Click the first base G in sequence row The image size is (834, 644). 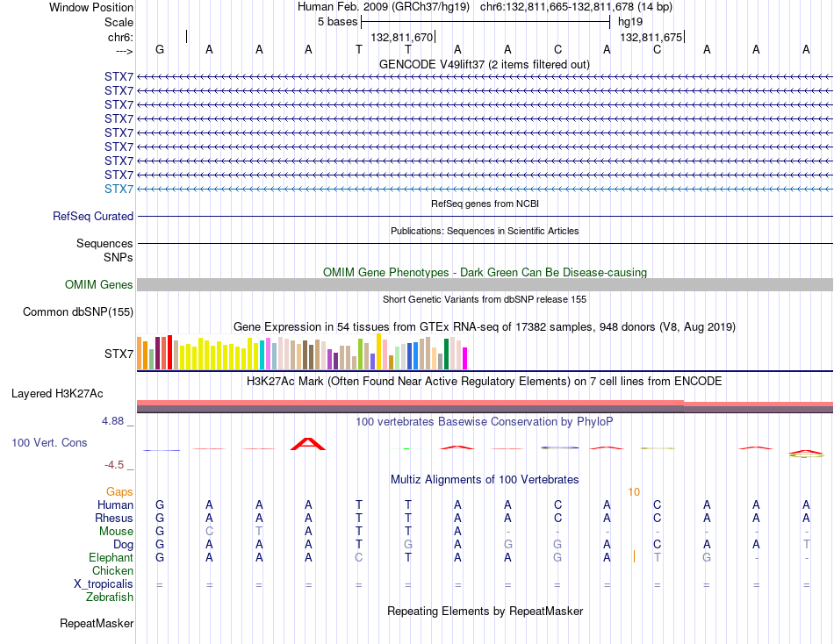pyautogui.click(x=160, y=49)
